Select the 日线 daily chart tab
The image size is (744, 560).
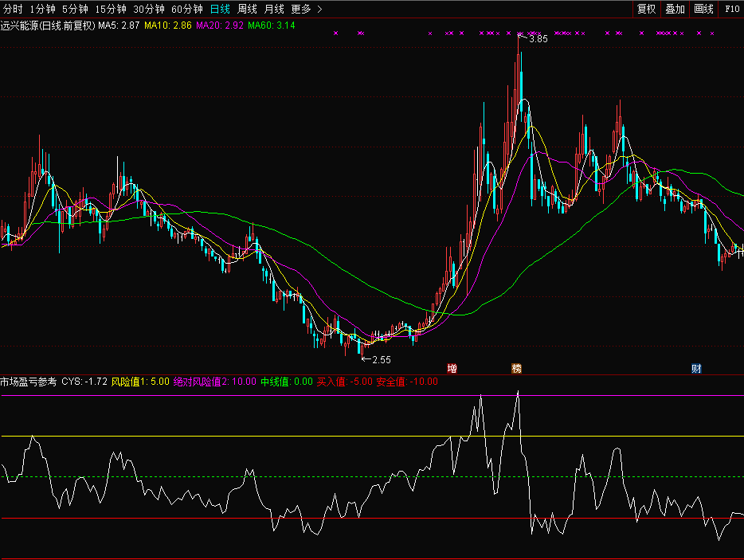[220, 9]
